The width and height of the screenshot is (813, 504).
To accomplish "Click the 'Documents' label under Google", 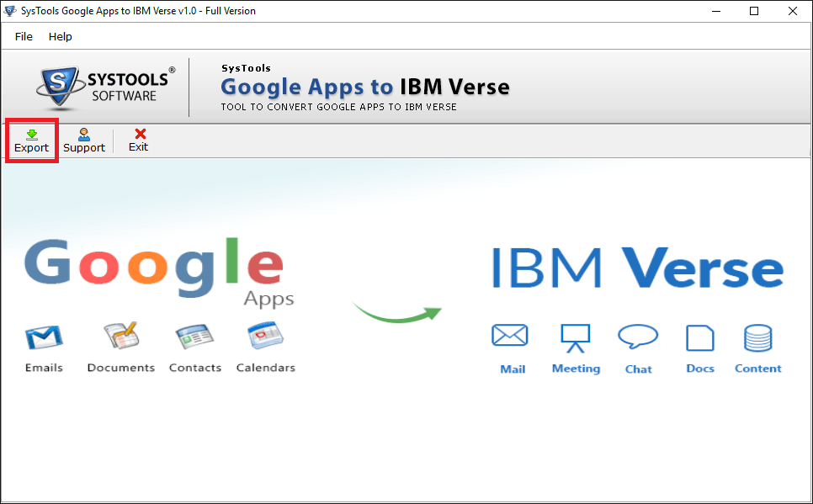I will coord(121,368).
